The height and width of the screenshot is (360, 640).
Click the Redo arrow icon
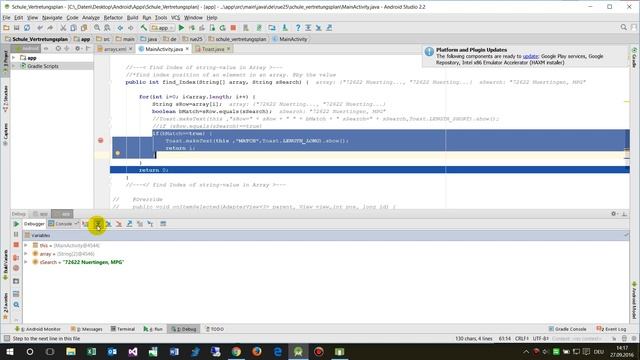click(50, 28)
